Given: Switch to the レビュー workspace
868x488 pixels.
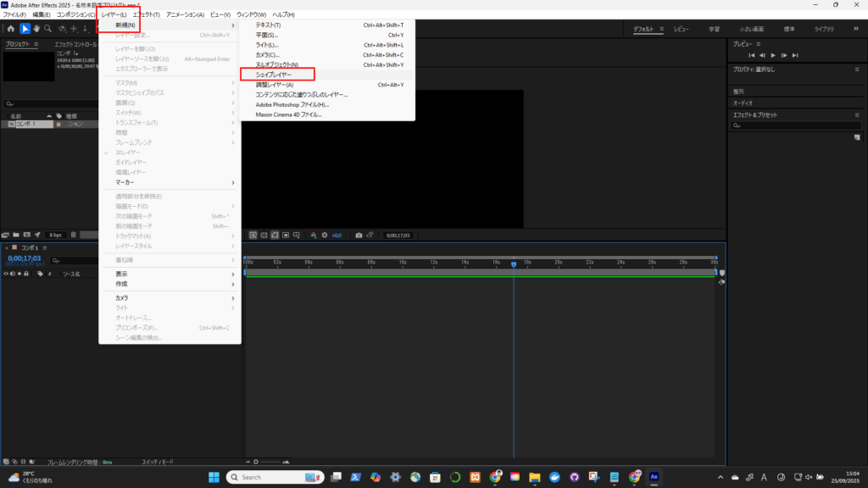Looking at the screenshot, I should tap(682, 29).
